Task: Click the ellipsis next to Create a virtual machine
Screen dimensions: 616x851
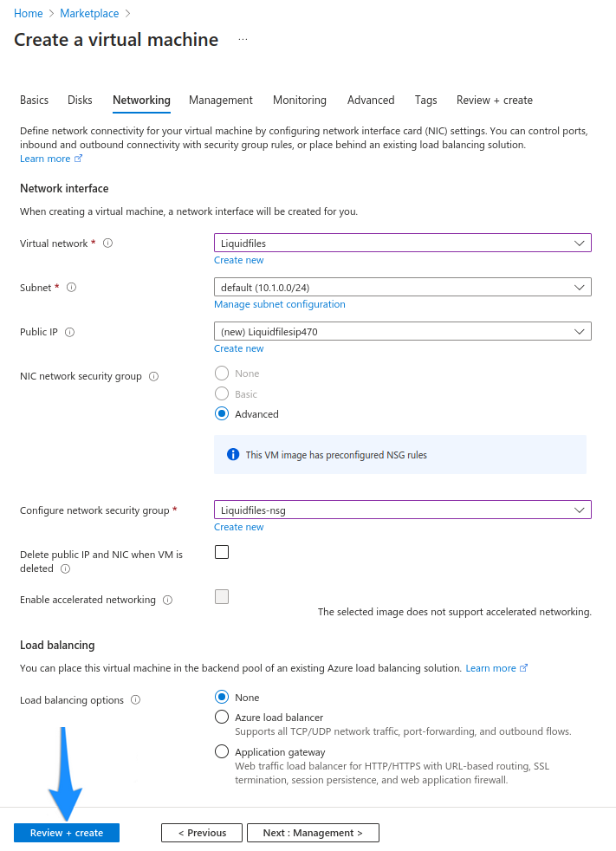Action: [243, 38]
